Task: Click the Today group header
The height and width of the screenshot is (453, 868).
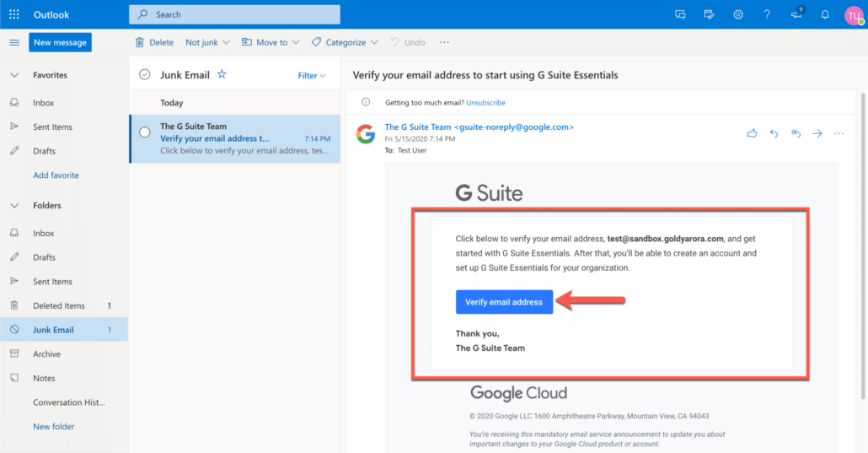Action: (172, 103)
